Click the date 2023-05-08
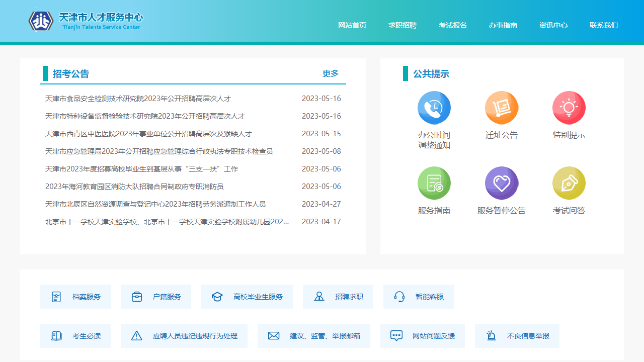 321,151
